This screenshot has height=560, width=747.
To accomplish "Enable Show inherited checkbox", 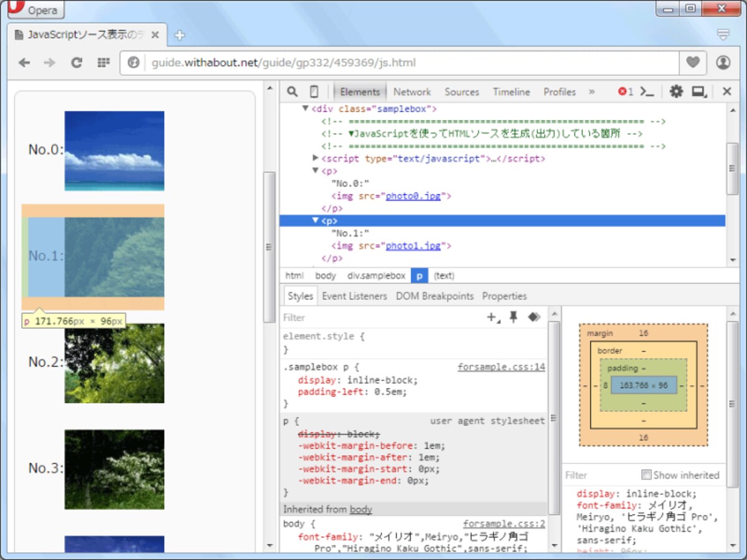I will (x=646, y=475).
